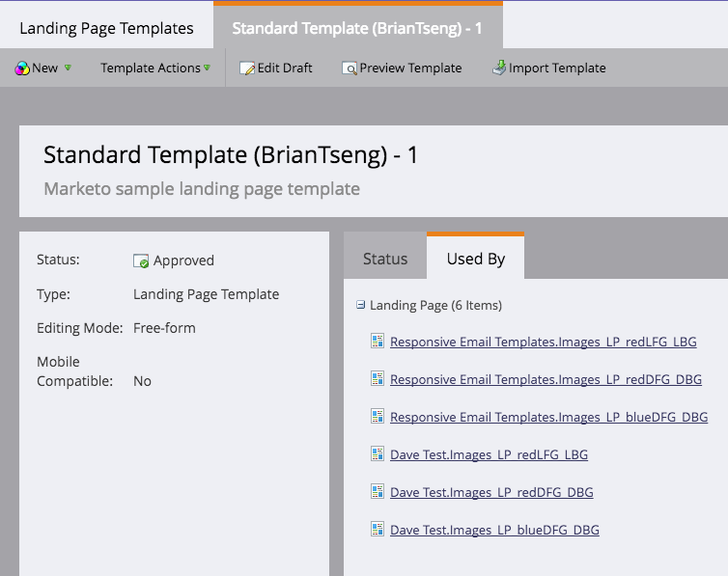Open the New dropdown arrow
The image size is (728, 576).
68,69
